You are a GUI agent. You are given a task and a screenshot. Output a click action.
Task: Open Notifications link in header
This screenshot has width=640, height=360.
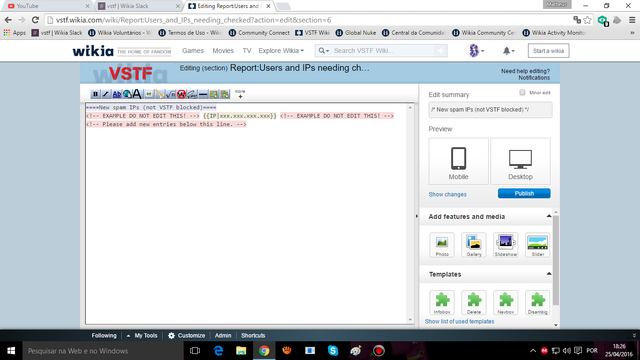(534, 78)
